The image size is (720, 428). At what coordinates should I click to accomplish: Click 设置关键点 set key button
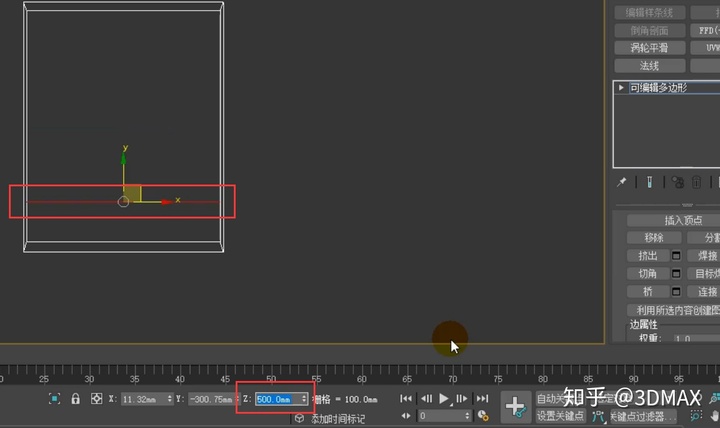(x=560, y=416)
